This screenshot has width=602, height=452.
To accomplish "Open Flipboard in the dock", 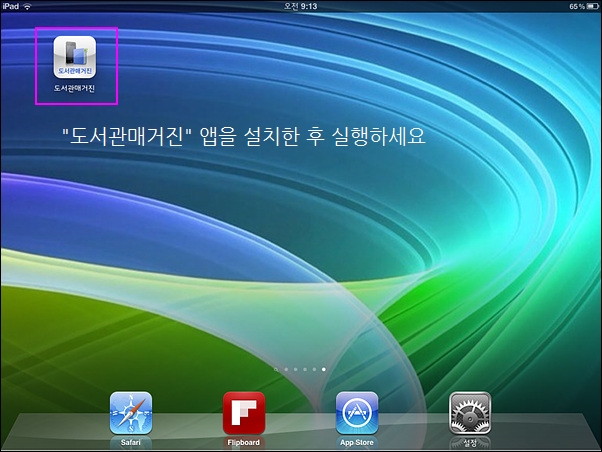I will pos(244,413).
